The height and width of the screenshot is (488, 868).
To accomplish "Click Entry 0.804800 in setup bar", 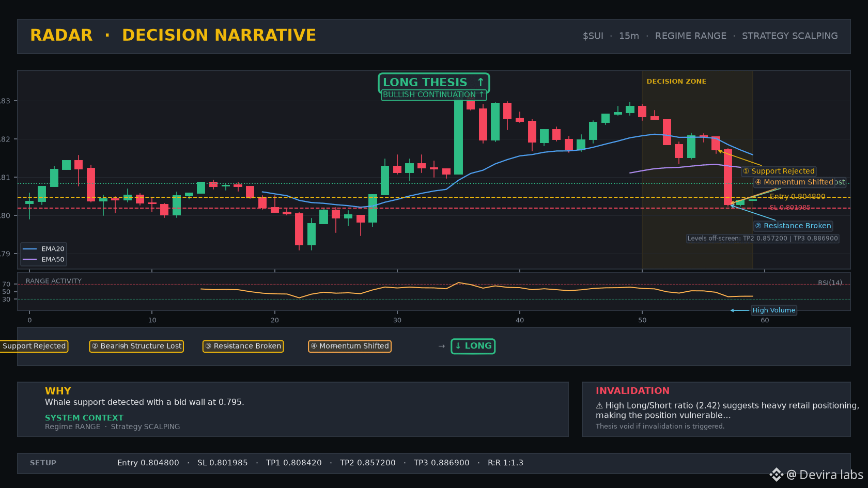I will (148, 463).
